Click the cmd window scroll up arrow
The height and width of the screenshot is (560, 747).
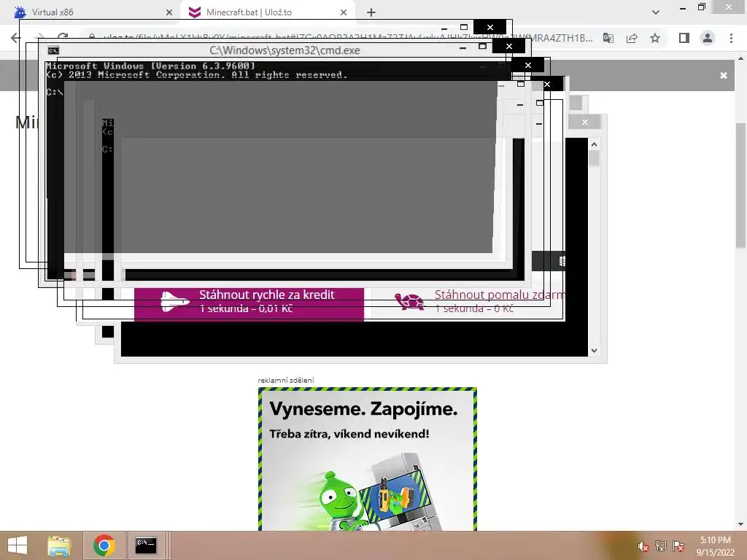[594, 144]
